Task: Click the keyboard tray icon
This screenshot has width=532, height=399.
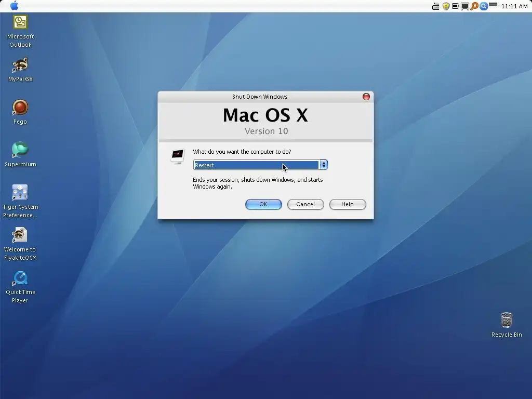Action: (x=436, y=6)
